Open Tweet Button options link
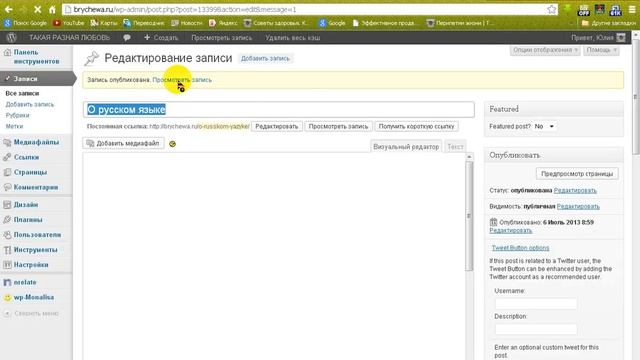Image resolution: width=640 pixels, height=360 pixels. 520,248
